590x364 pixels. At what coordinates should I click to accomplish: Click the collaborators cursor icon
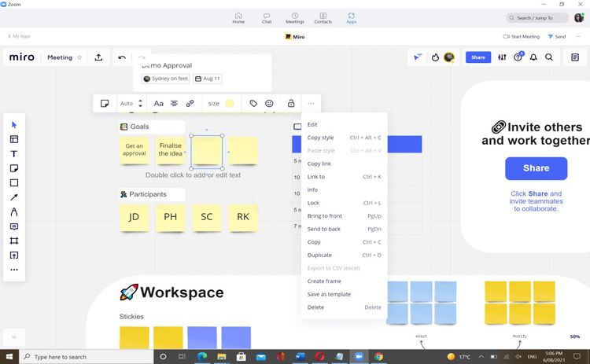click(x=418, y=57)
